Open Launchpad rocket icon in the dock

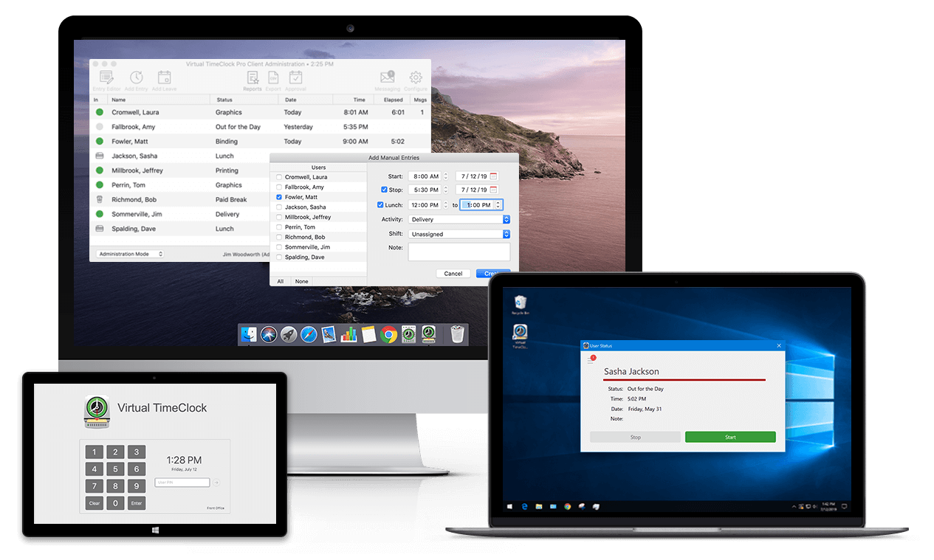click(x=289, y=334)
